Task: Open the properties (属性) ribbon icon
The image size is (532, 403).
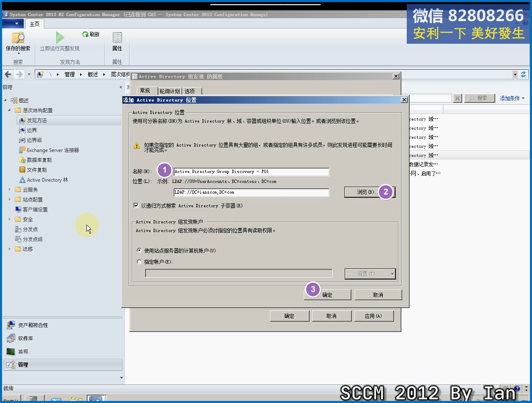Action: [x=117, y=38]
